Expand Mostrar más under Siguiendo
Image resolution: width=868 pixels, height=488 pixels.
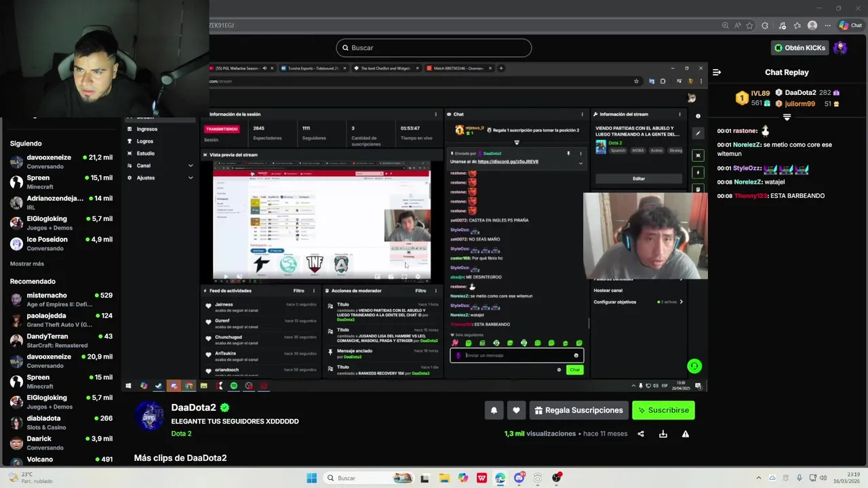click(x=27, y=264)
